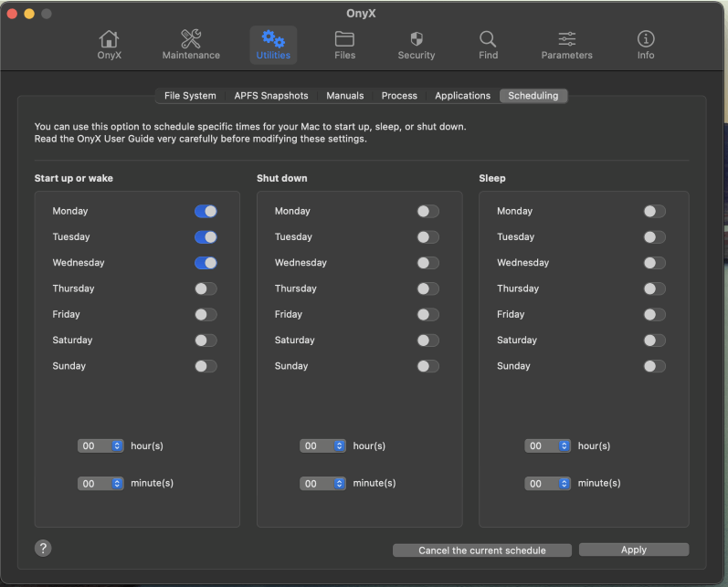Open the Info section
The image size is (728, 587).
[x=646, y=45]
